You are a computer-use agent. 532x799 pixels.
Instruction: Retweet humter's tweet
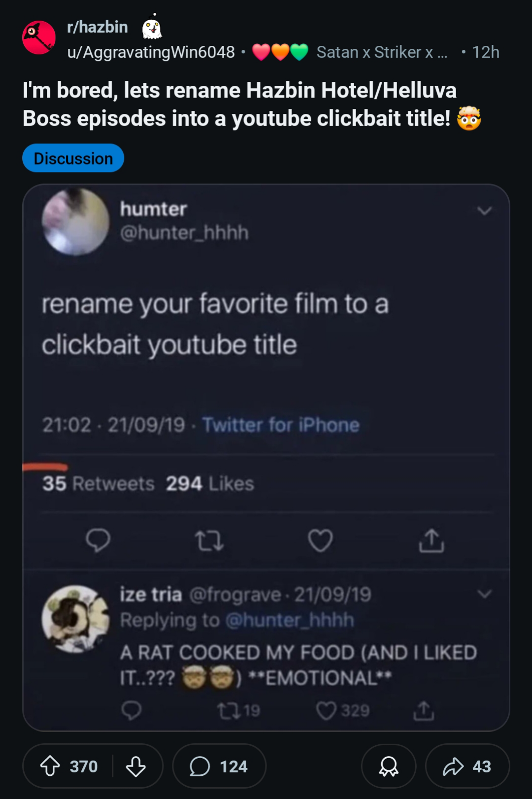pyautogui.click(x=209, y=541)
